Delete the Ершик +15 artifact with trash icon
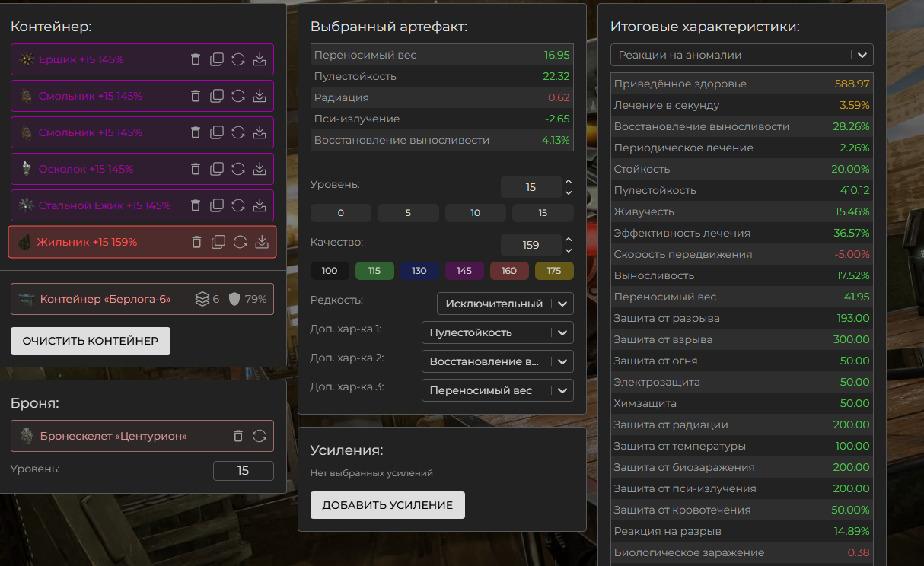 pos(196,59)
